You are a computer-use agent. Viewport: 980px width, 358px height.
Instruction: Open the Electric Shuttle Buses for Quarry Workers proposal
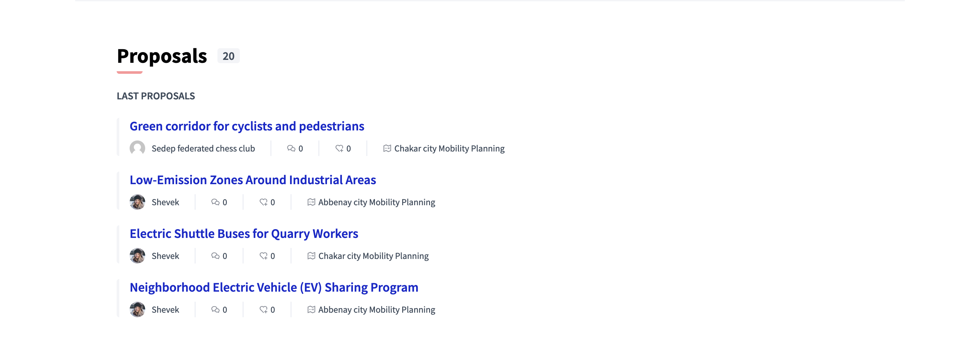click(243, 233)
